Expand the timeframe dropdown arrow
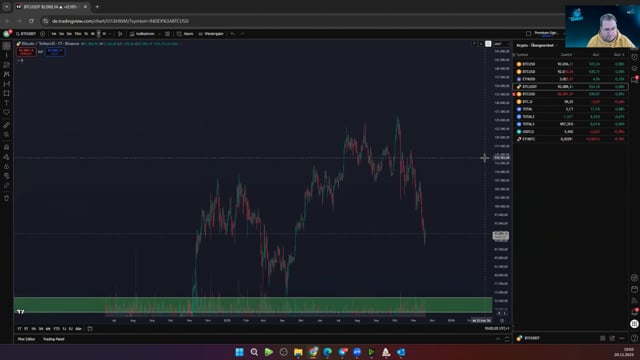The width and height of the screenshot is (640, 360). tap(109, 34)
